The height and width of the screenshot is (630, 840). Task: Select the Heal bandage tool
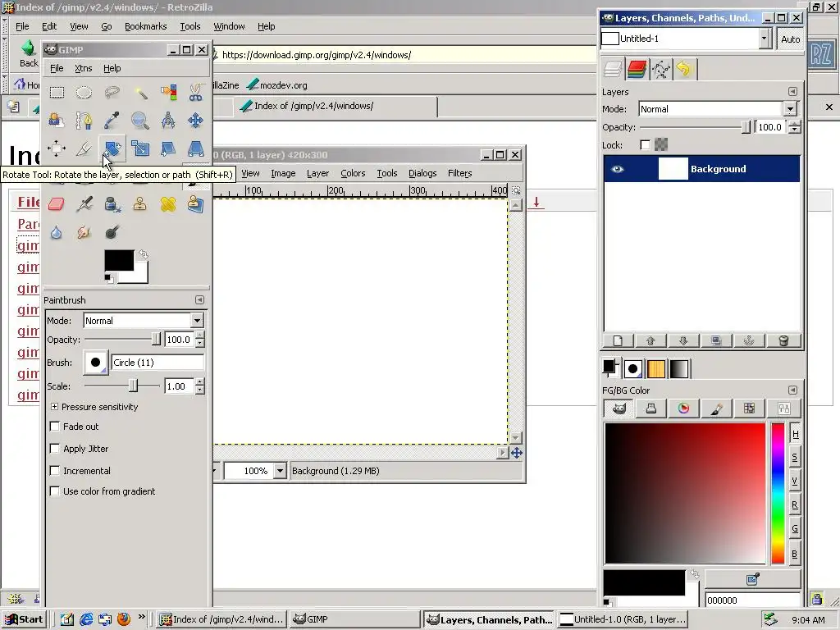tap(168, 204)
